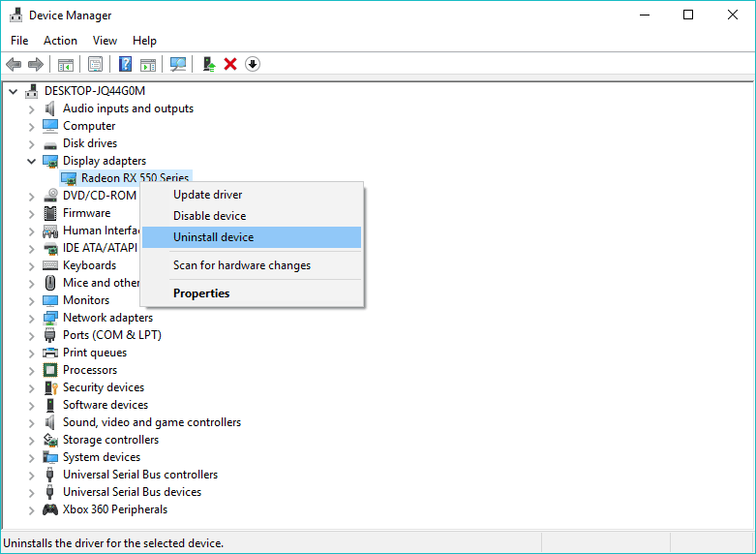This screenshot has height=554, width=756.
Task: Click the Processors icon
Action: [x=50, y=370]
